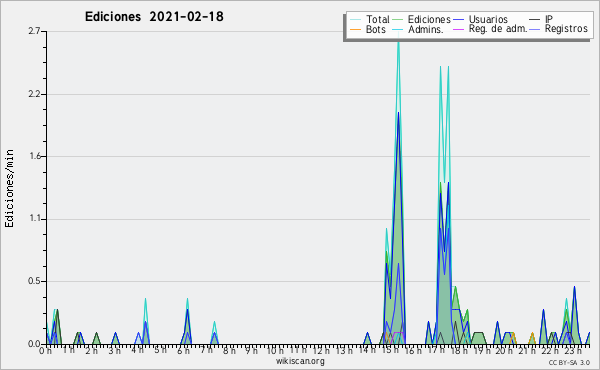Click the '17 h' x-axis label
Image resolution: width=600 pixels, height=370 pixels.
pos(436,350)
